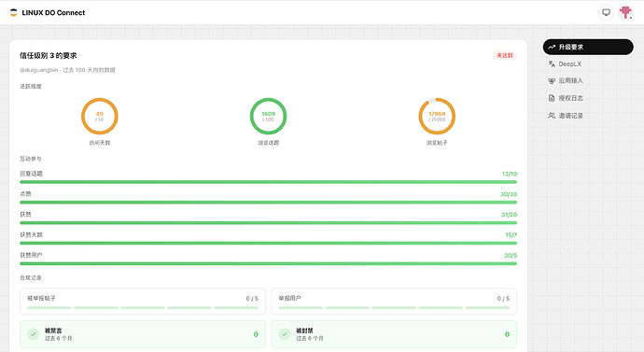Click the 被禁言 compliance card

tap(143, 334)
